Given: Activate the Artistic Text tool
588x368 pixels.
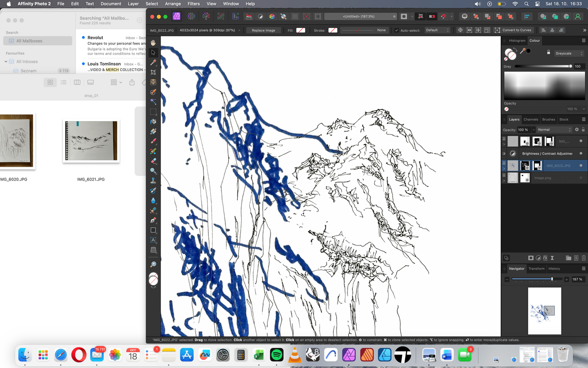Looking at the screenshot, I should click(x=153, y=240).
